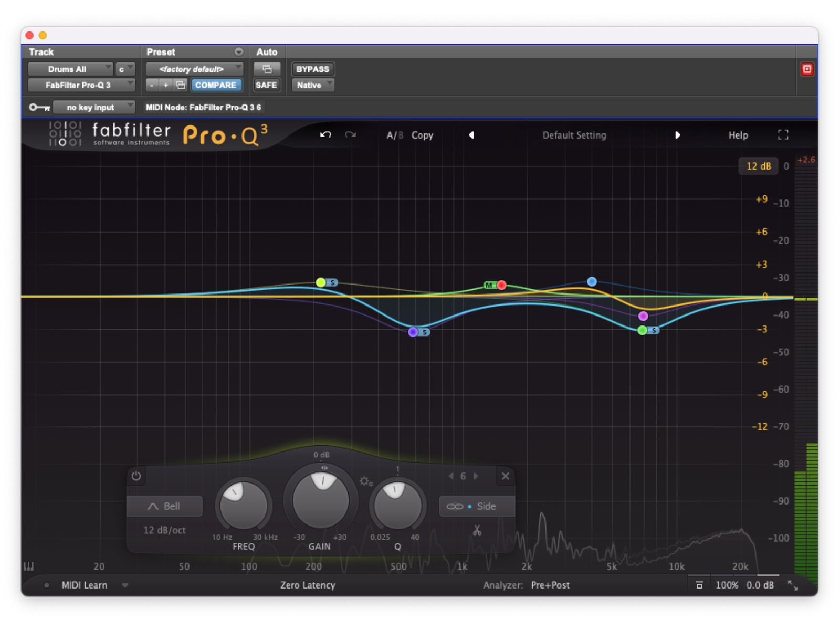The width and height of the screenshot is (840, 630).
Task: Click the MIDI Node: FabFilter Pro-Q 3 6 label
Action: (x=203, y=107)
